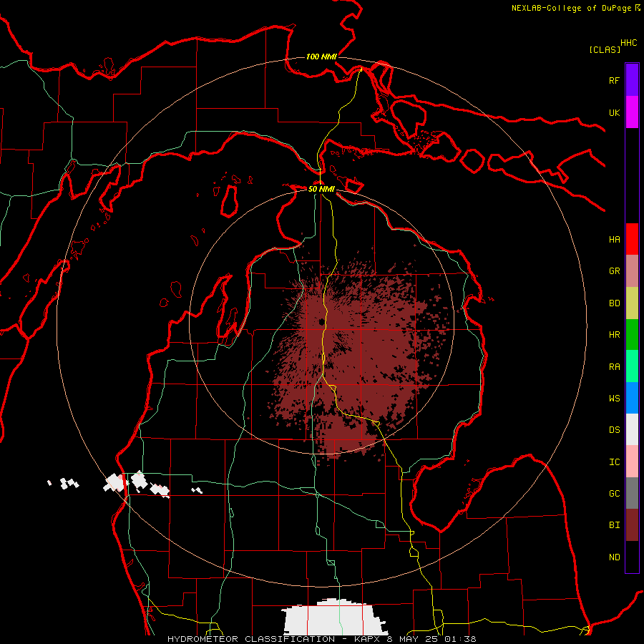
Task: Click the IC legend label
Action: click(614, 462)
